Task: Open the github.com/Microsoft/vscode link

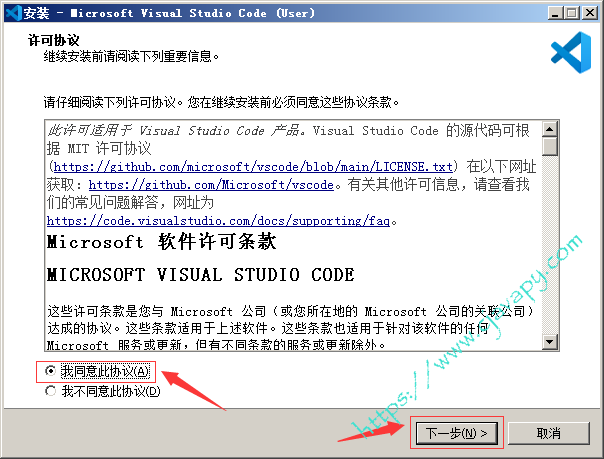Action: coord(211,185)
